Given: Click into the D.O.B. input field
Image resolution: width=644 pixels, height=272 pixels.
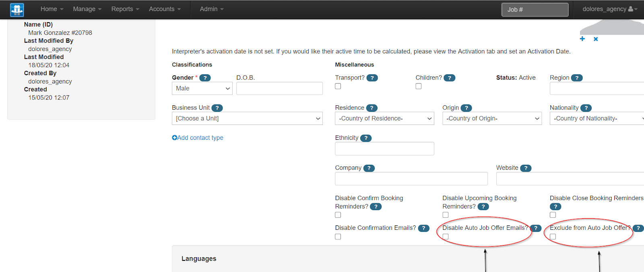Looking at the screenshot, I should (279, 88).
